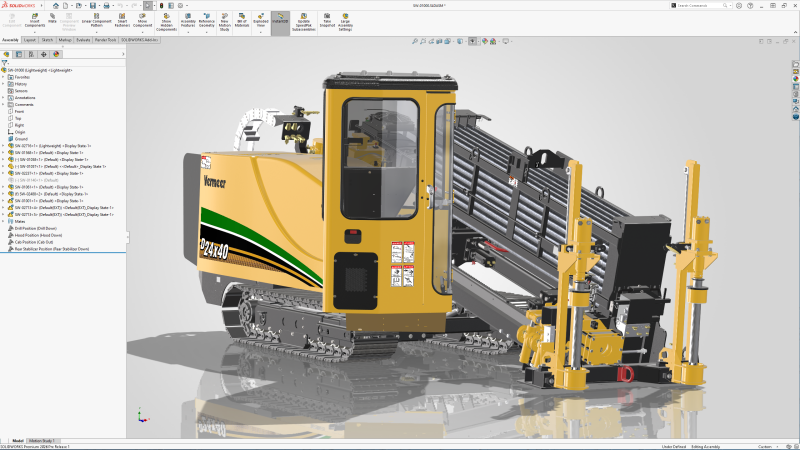Switch to the Render Tools tab
The width and height of the screenshot is (800, 450).
(x=105, y=40)
